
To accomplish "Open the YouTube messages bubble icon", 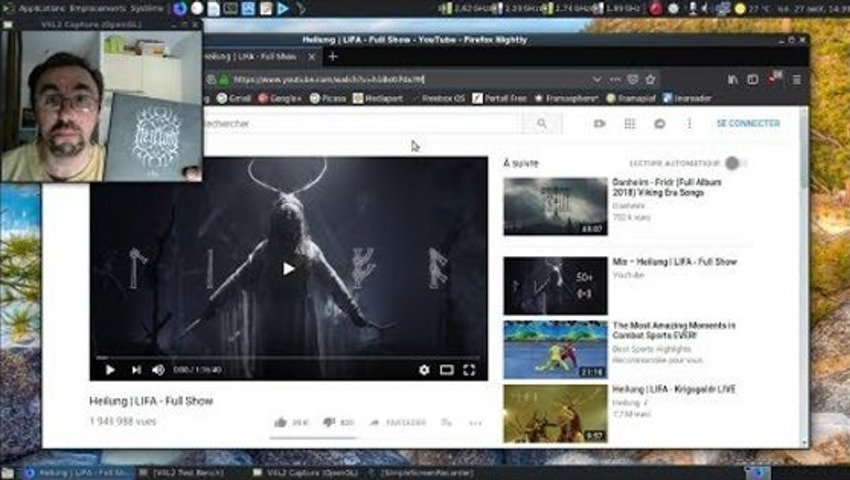I will (x=659, y=124).
